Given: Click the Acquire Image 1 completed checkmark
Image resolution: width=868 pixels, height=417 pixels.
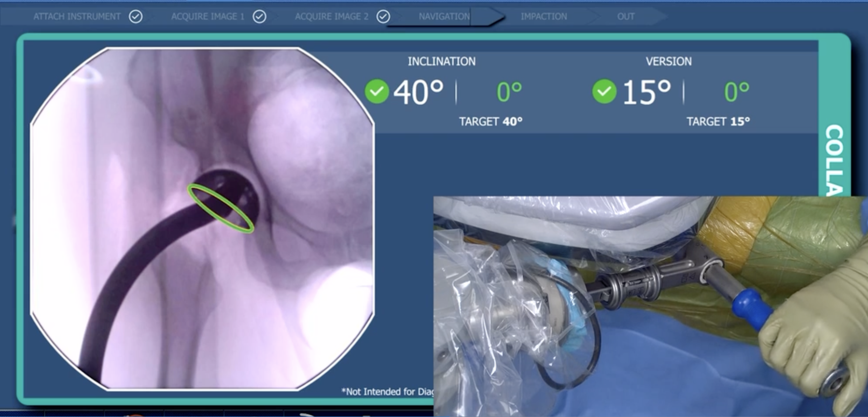Looking at the screenshot, I should click(259, 17).
